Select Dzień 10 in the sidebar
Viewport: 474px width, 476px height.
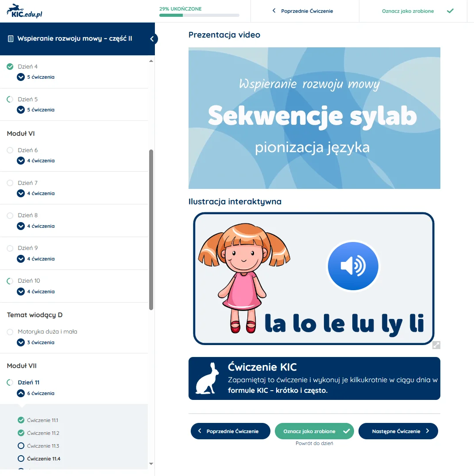click(x=29, y=281)
